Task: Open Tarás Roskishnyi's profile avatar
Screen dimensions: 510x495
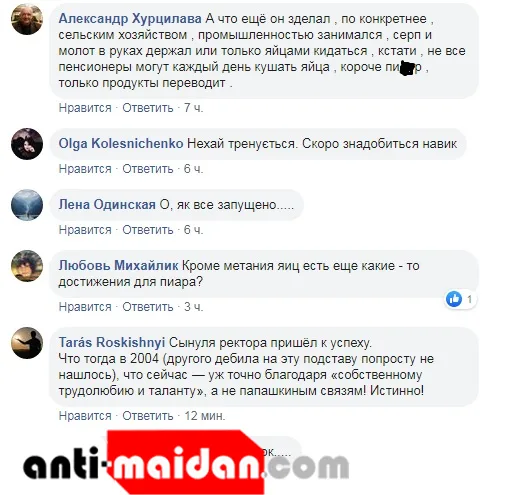Action: click(x=27, y=343)
